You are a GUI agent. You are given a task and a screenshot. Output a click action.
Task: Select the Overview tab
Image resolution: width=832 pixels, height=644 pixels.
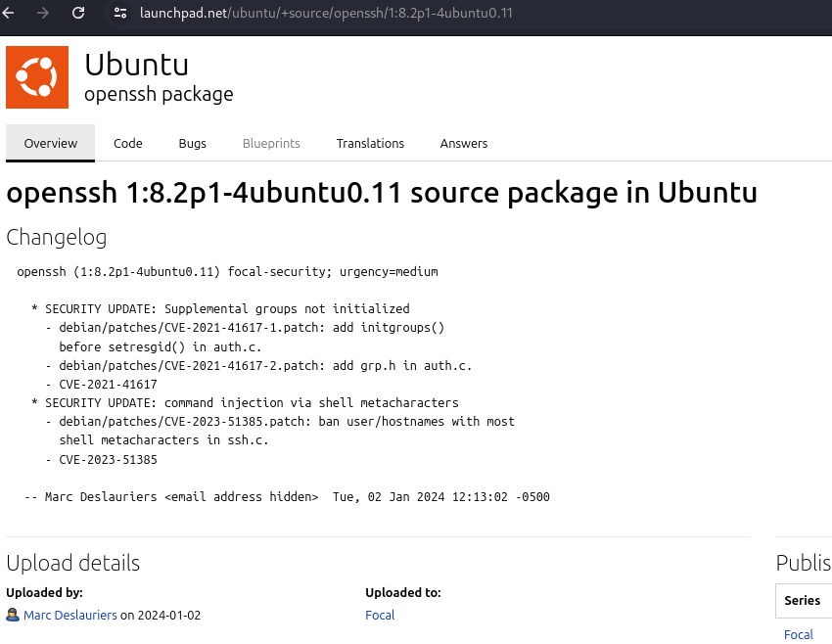51,143
